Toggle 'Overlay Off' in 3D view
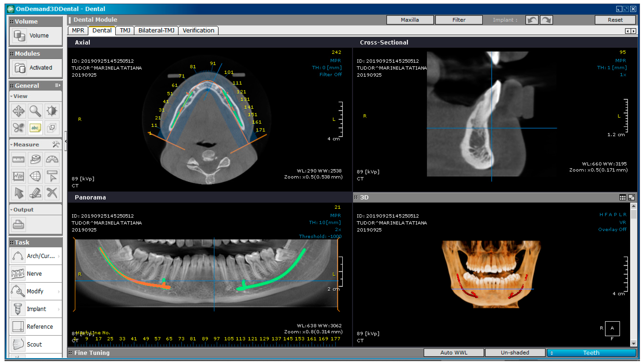 tap(612, 229)
